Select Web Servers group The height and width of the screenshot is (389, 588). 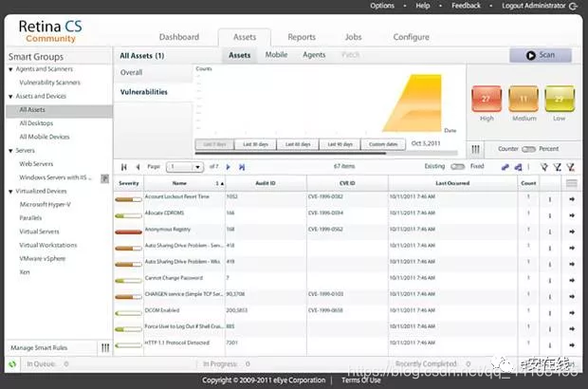tap(36, 164)
